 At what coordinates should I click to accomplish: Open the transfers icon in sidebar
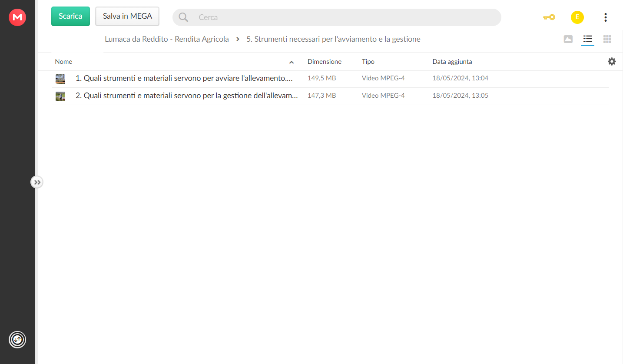click(17, 340)
